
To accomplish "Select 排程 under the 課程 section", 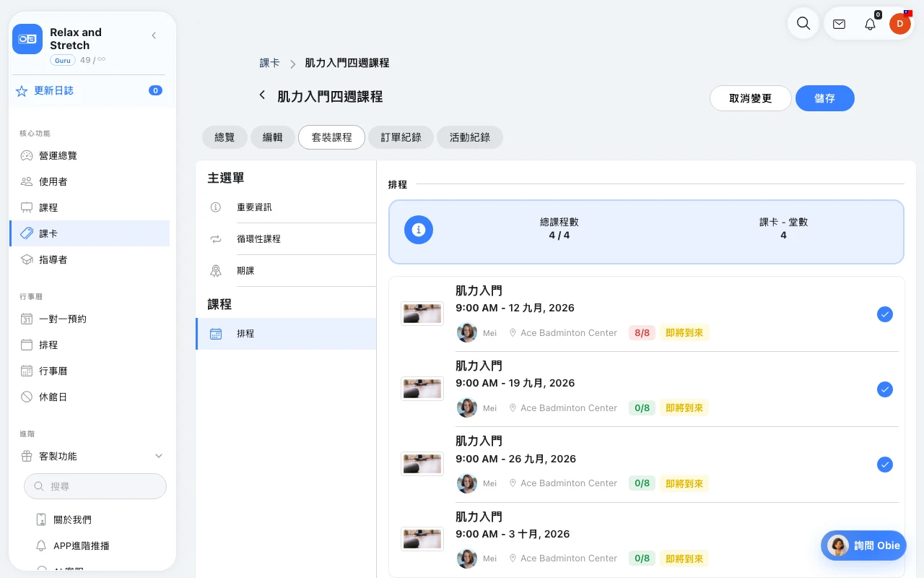I will 286,334.
